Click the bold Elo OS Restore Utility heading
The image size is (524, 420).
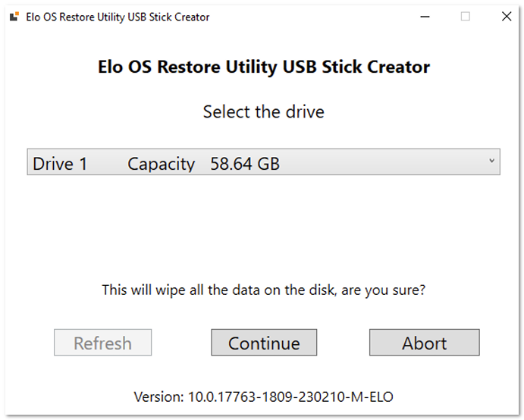[x=263, y=67]
